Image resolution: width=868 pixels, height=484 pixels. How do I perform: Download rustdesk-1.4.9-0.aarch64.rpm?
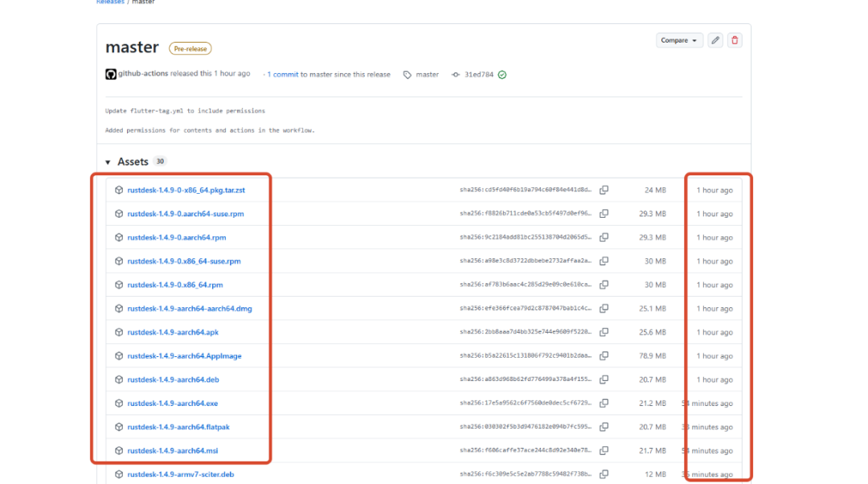pyautogui.click(x=177, y=237)
